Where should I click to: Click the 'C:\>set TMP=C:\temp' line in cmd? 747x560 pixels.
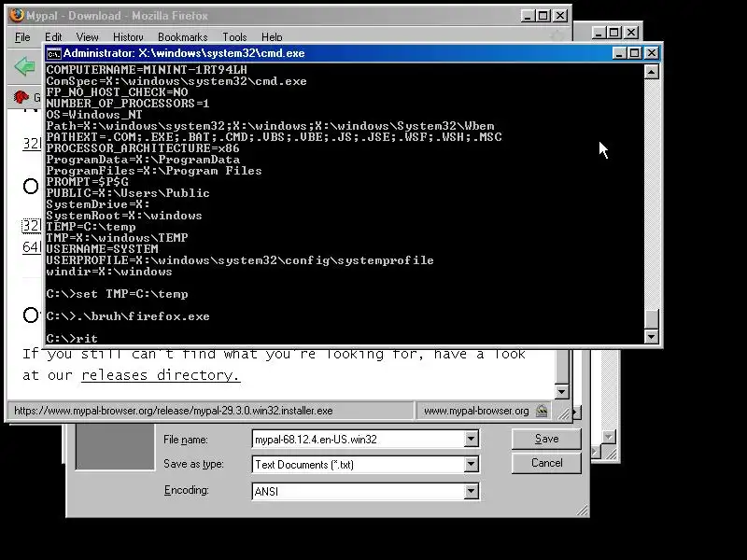(117, 294)
